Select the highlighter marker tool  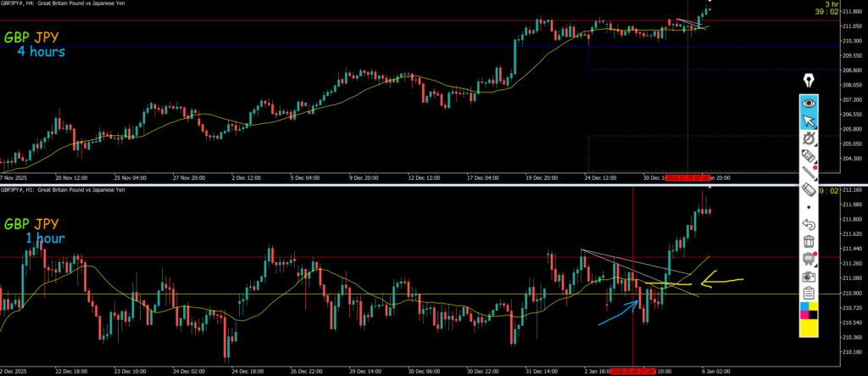coord(809,155)
